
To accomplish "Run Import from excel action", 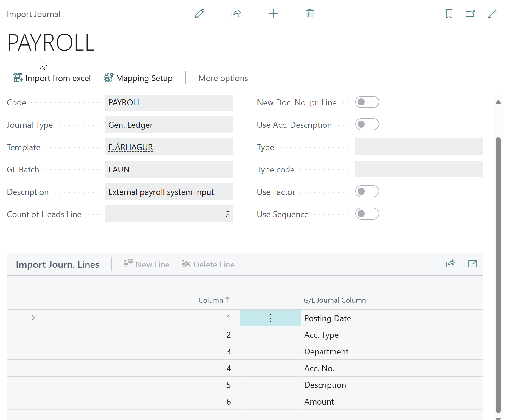I will (x=52, y=78).
